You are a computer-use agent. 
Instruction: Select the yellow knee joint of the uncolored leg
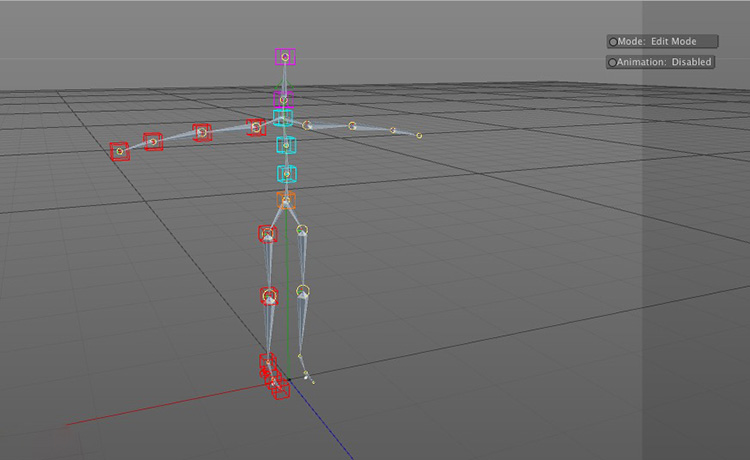pos(303,290)
